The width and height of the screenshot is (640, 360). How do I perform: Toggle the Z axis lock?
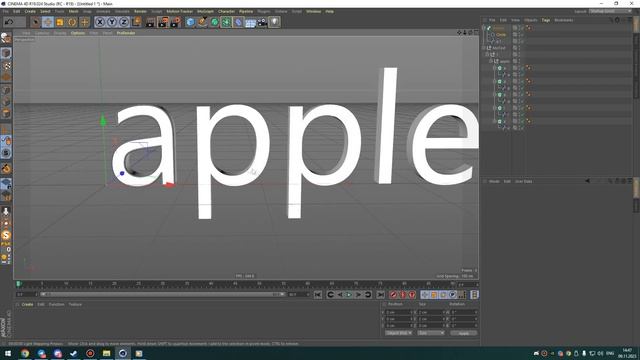(124, 22)
